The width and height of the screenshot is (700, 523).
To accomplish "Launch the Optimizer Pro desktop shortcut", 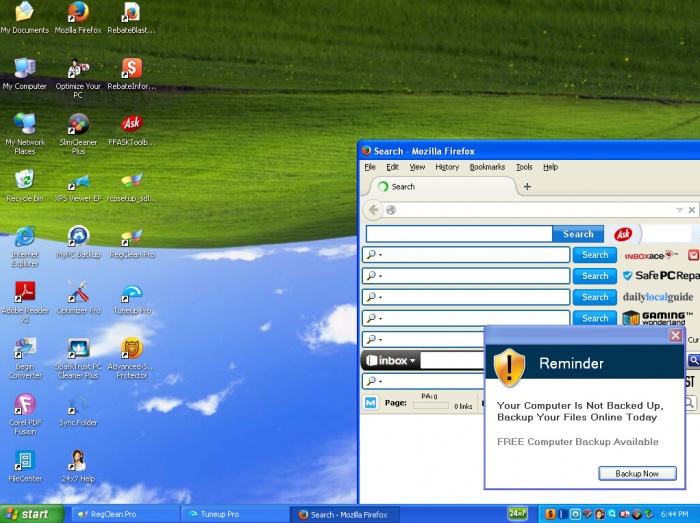I will coord(78,298).
